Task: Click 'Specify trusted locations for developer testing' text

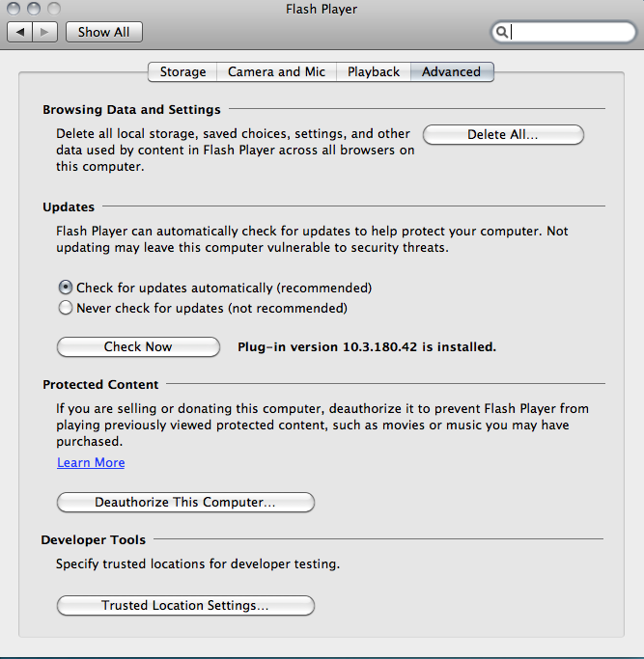Action: [198, 564]
